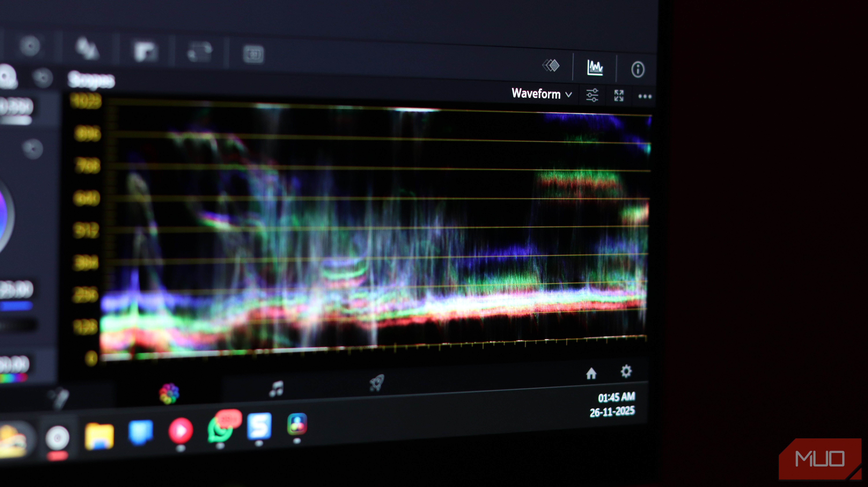Select the 512 waveform scale label

pyautogui.click(x=86, y=230)
